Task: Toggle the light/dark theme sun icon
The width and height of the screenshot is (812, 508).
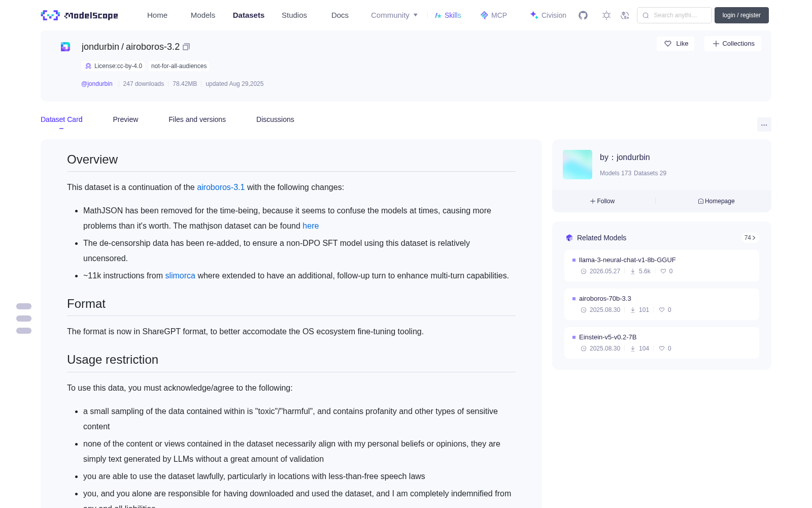Action: click(x=606, y=15)
